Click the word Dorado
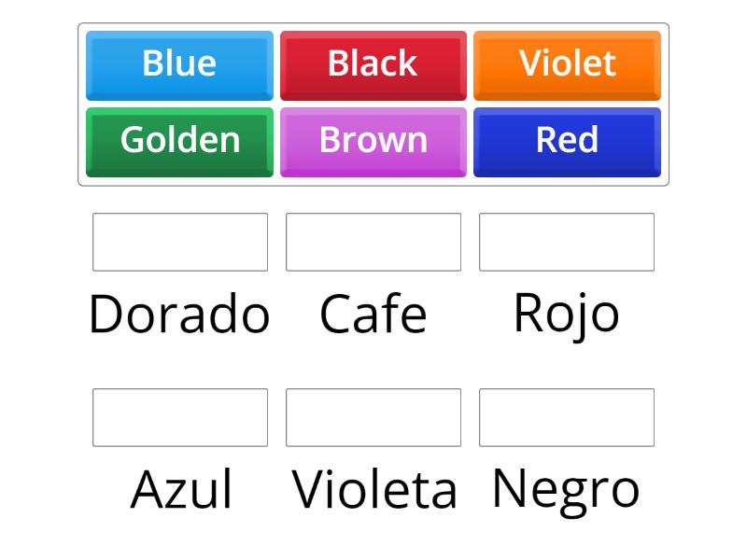Screen dimensions: 747x560 pyautogui.click(x=179, y=315)
